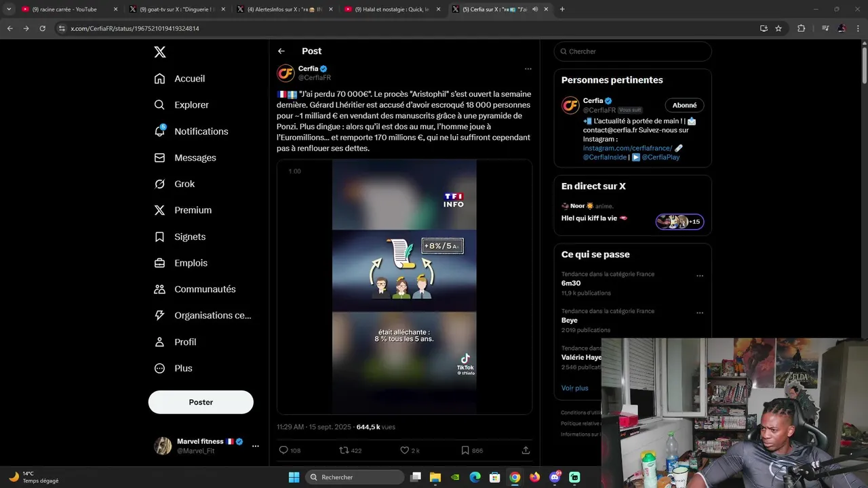
Task: Switch to Halal et nostalgie tab
Action: pyautogui.click(x=392, y=9)
